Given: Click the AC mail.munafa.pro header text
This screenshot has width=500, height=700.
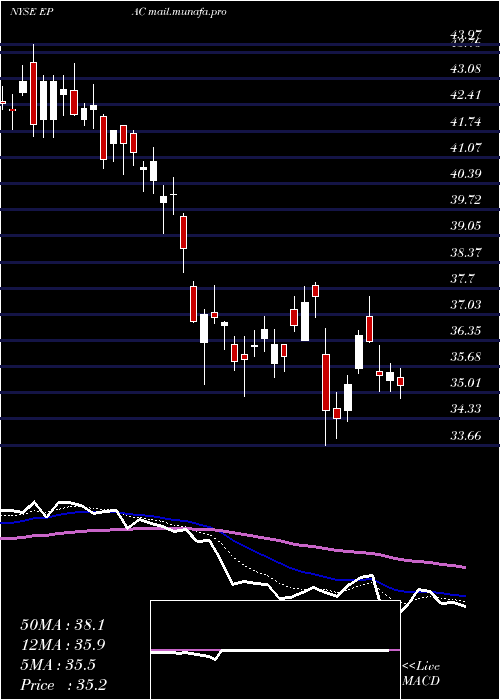Looking at the screenshot, I should (179, 12).
